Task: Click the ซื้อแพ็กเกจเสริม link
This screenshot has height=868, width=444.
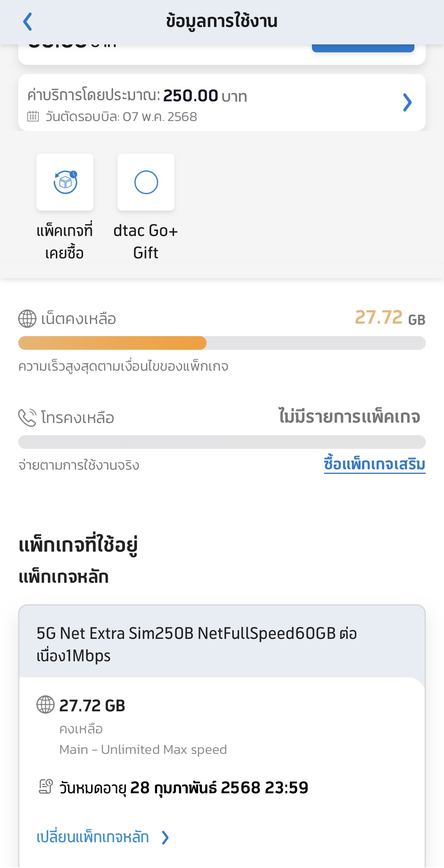Action: click(375, 464)
